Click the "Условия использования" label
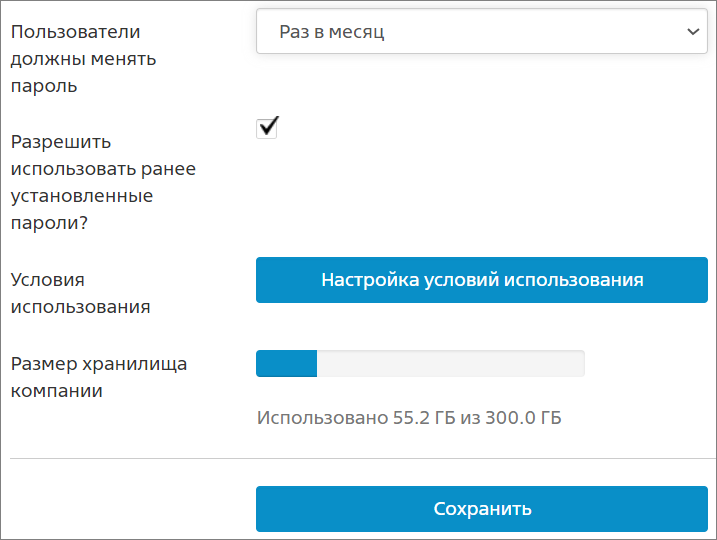The width and height of the screenshot is (717, 540). [80, 293]
